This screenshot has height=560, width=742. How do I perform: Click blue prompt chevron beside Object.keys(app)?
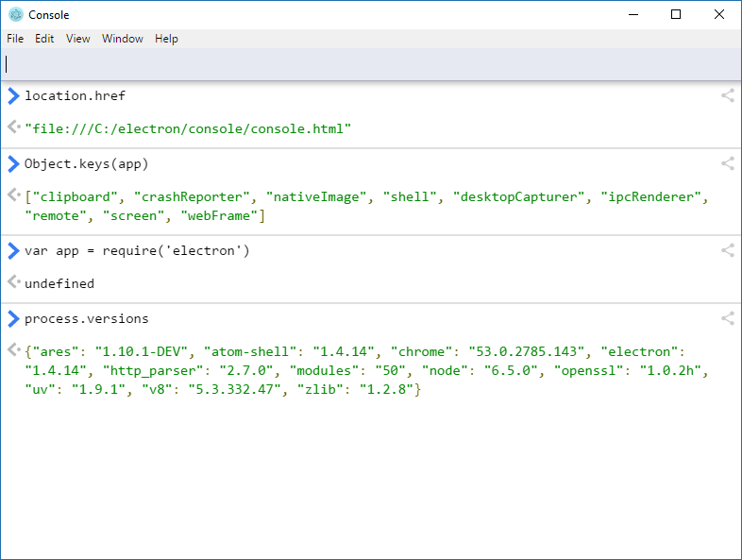pyautogui.click(x=13, y=163)
